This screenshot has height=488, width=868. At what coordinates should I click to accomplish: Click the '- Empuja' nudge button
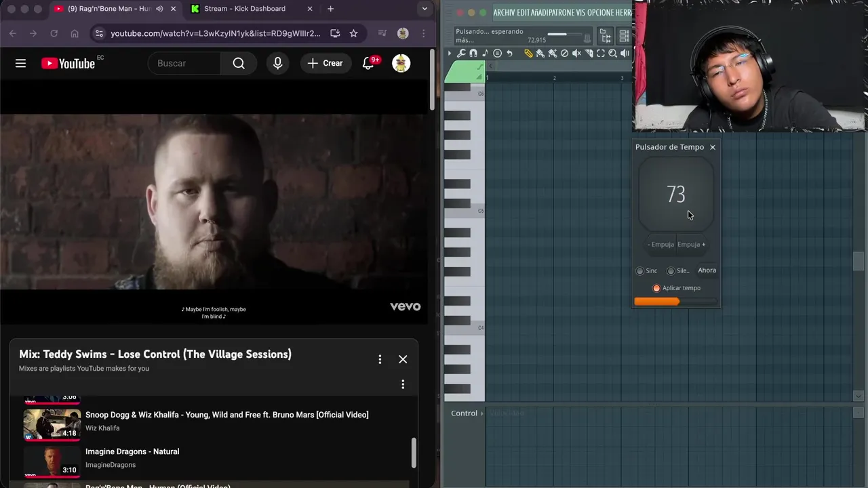coord(660,244)
